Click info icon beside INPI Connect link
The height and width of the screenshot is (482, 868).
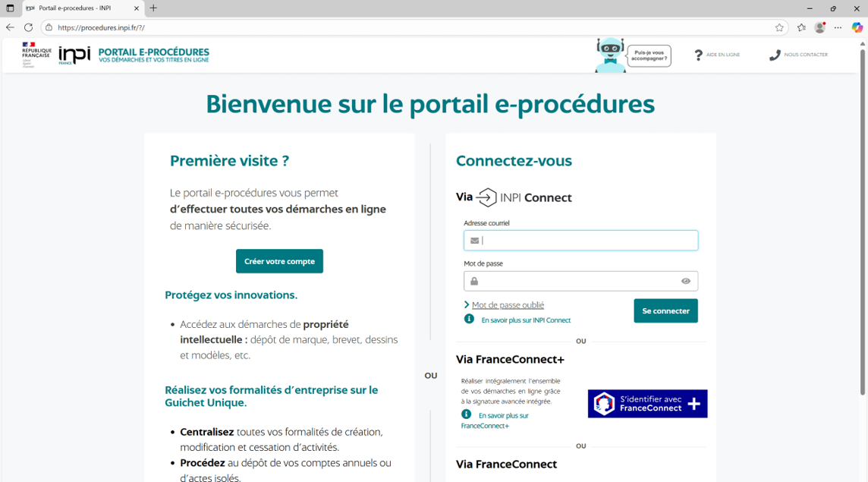pos(469,320)
